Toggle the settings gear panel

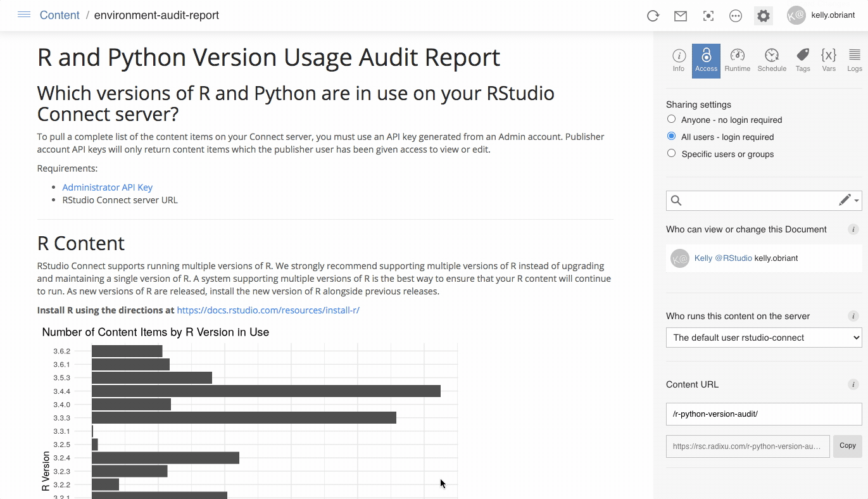click(764, 16)
